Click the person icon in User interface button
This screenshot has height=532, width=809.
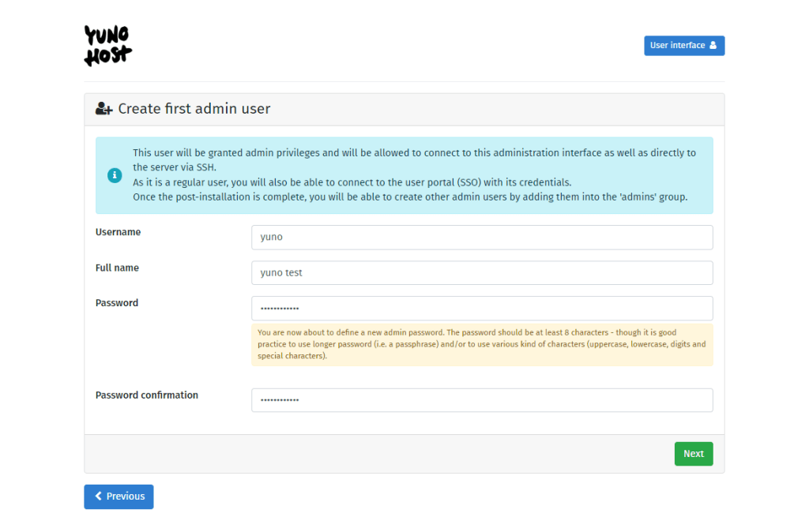coord(713,46)
